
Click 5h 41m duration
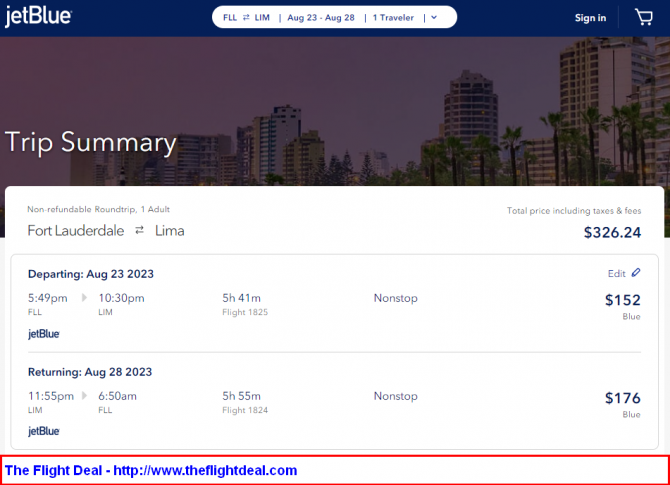(241, 298)
